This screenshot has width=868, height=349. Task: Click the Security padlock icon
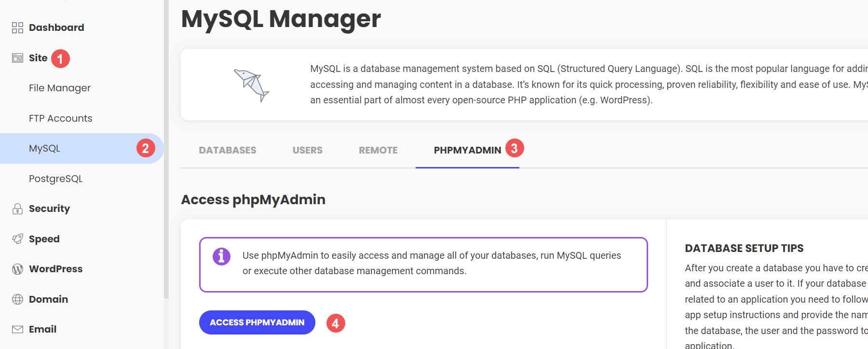coord(18,209)
